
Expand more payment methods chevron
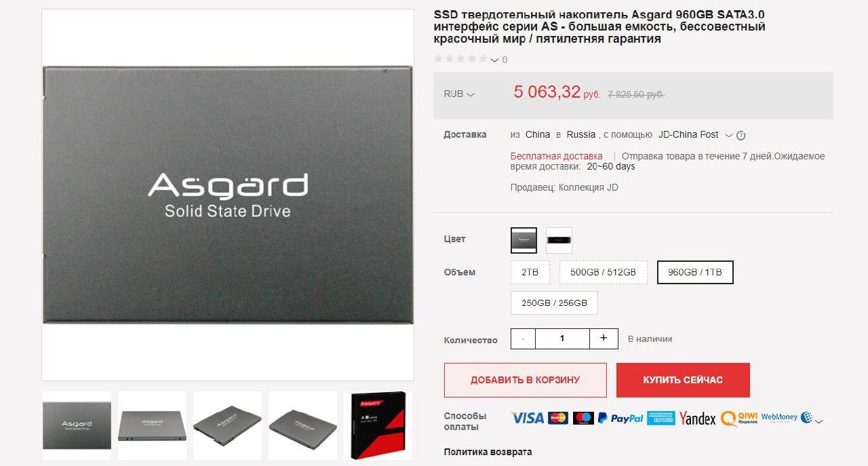coord(819,421)
